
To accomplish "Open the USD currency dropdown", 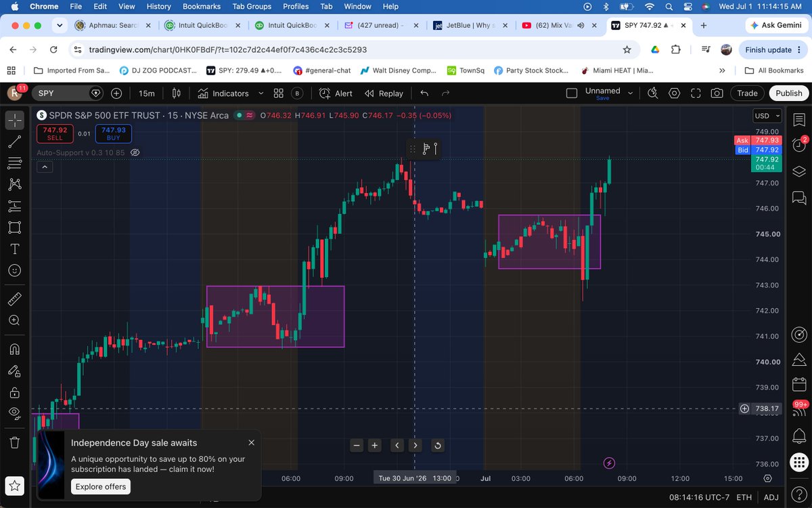I will click(767, 116).
